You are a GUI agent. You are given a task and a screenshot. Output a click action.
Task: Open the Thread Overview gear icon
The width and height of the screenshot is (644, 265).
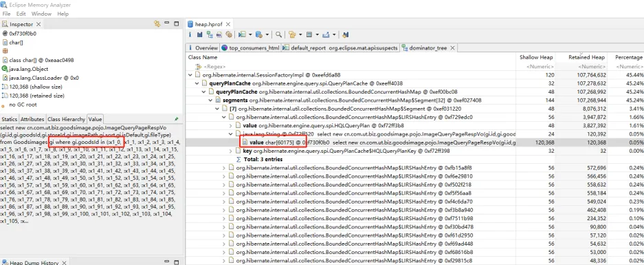click(229, 34)
